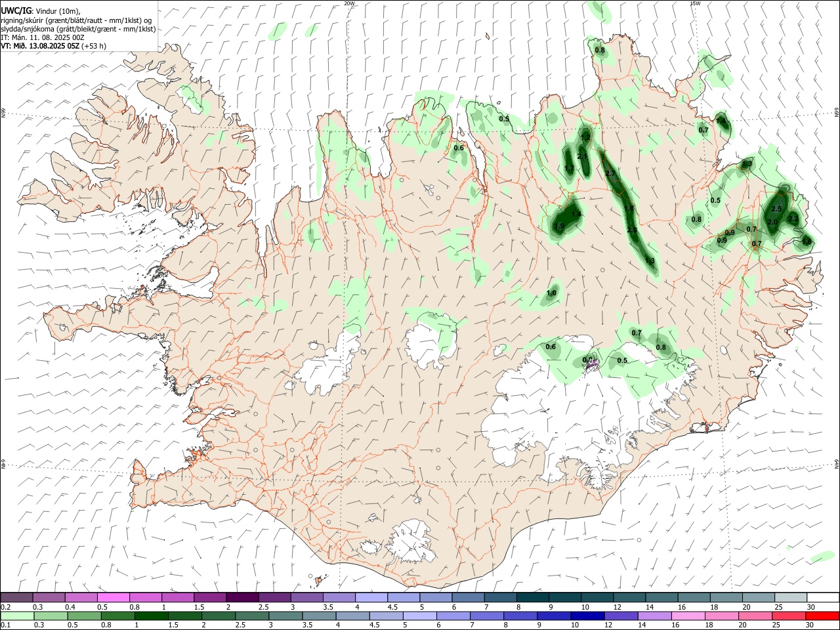Click the '2.7' precipitation value on the map

[x=610, y=173]
